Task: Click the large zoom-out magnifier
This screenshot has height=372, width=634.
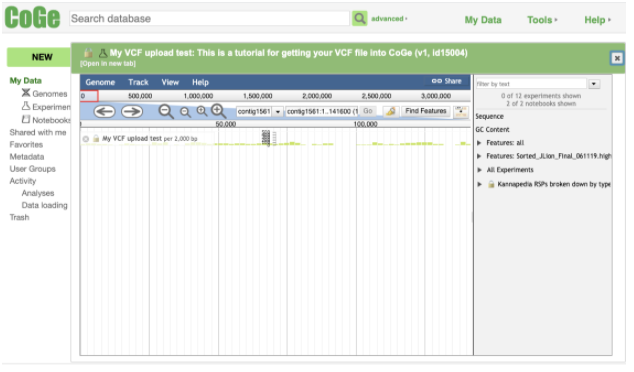Action: click(166, 111)
